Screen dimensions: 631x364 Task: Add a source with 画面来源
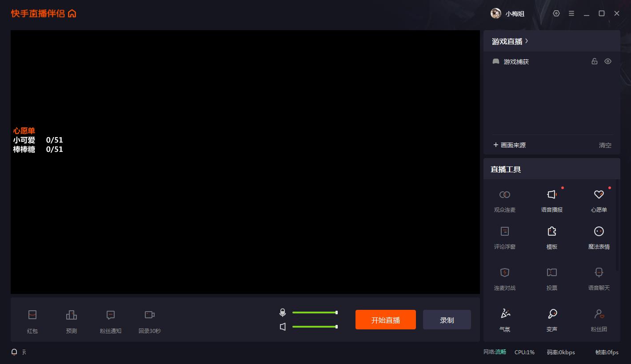click(510, 145)
